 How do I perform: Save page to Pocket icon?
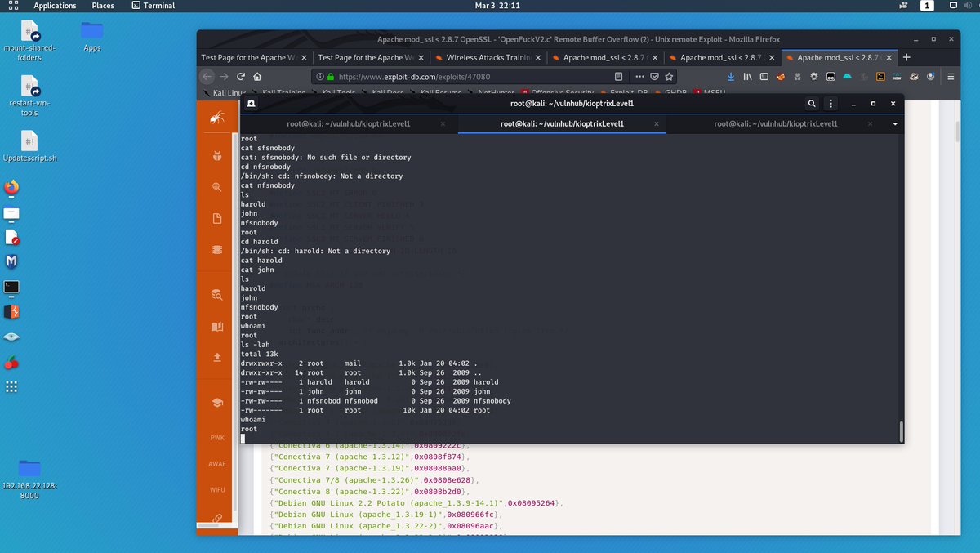(x=653, y=76)
